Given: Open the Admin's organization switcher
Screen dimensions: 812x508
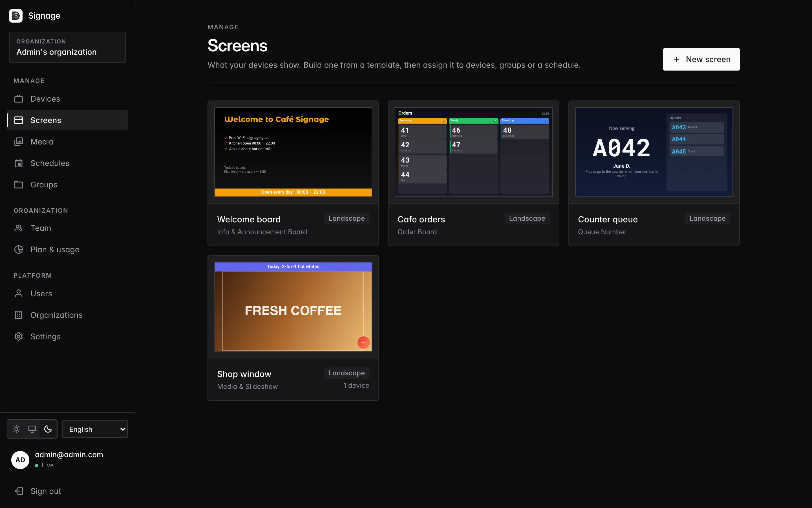Looking at the screenshot, I should point(67,47).
